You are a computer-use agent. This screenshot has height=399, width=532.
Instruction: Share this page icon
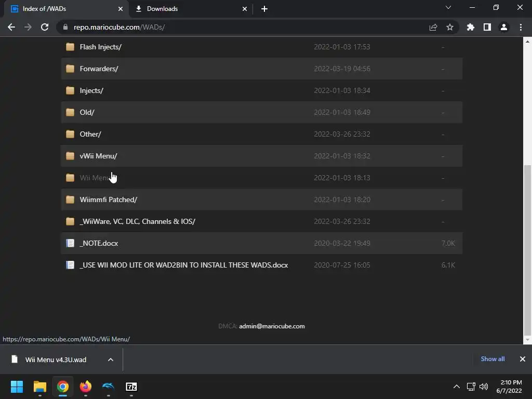click(x=433, y=27)
